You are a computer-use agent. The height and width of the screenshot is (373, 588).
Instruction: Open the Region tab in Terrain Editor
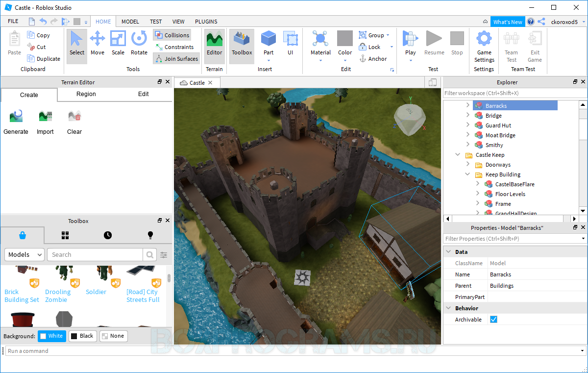click(86, 94)
